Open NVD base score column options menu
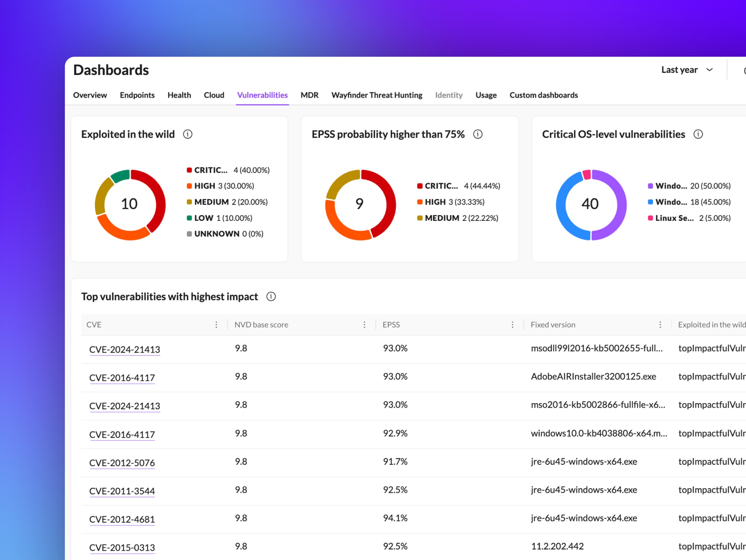The height and width of the screenshot is (560, 746). point(364,325)
